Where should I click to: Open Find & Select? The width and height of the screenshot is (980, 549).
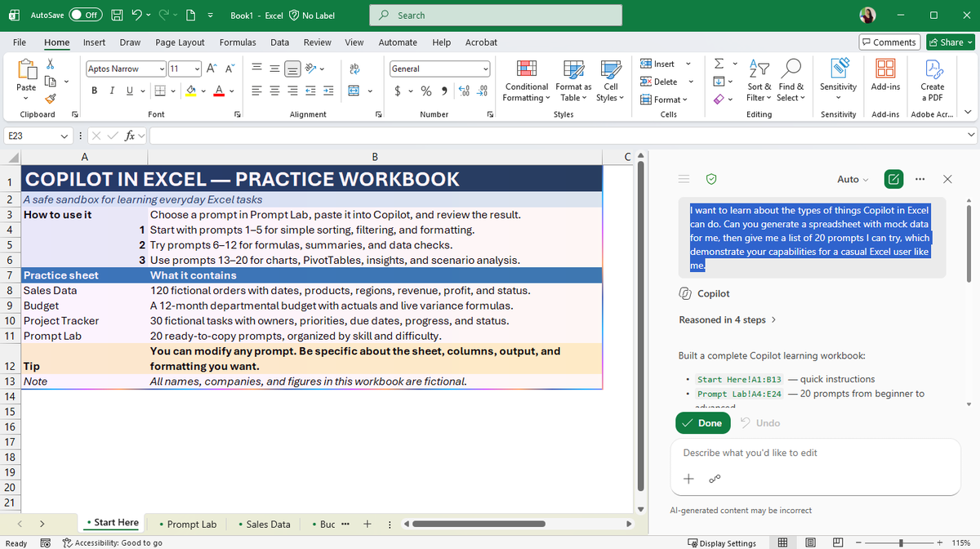[791, 81]
